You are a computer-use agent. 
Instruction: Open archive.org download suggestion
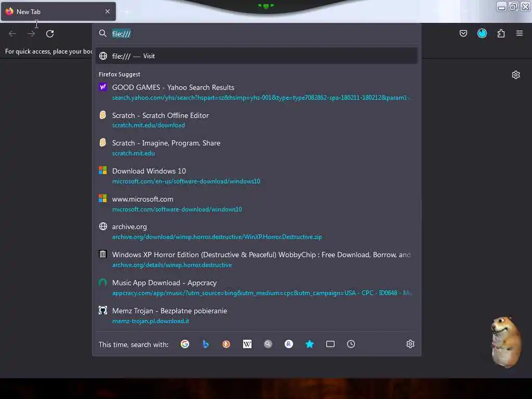point(257,232)
